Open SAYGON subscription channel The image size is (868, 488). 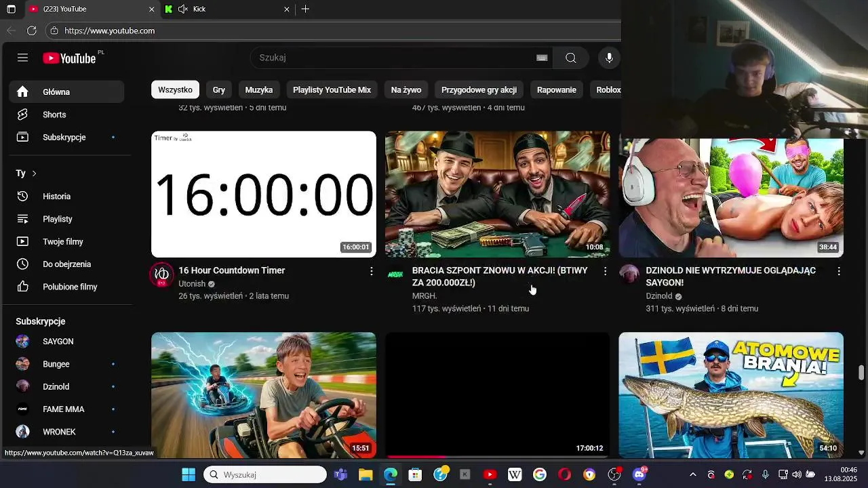[66, 342]
